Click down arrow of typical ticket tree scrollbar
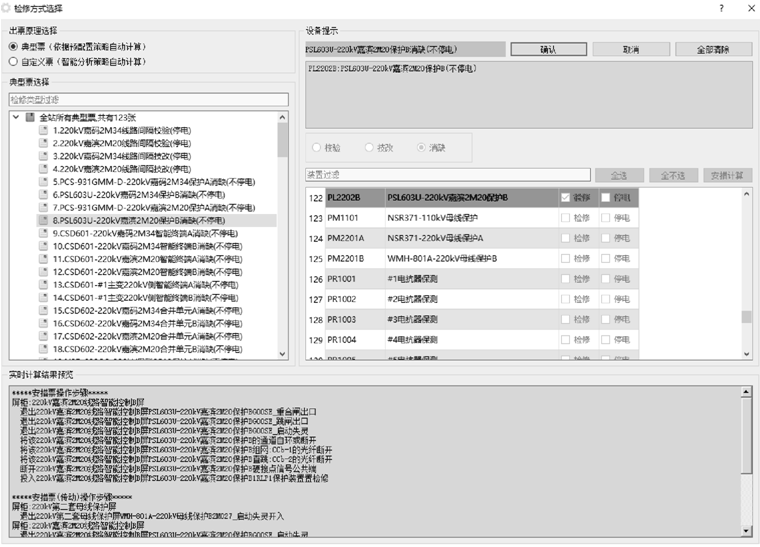Screen dimensions: 760x547 tap(283, 354)
